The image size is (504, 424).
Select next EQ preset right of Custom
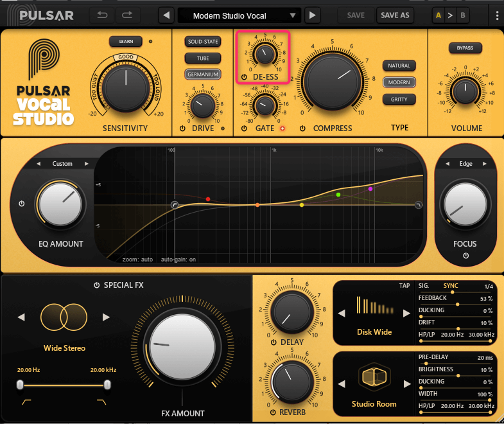coord(87,164)
